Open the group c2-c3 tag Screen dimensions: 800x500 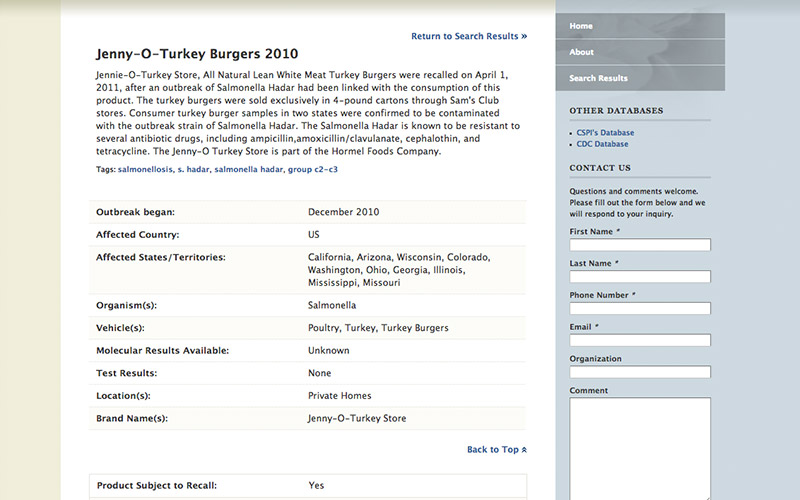[x=313, y=170]
